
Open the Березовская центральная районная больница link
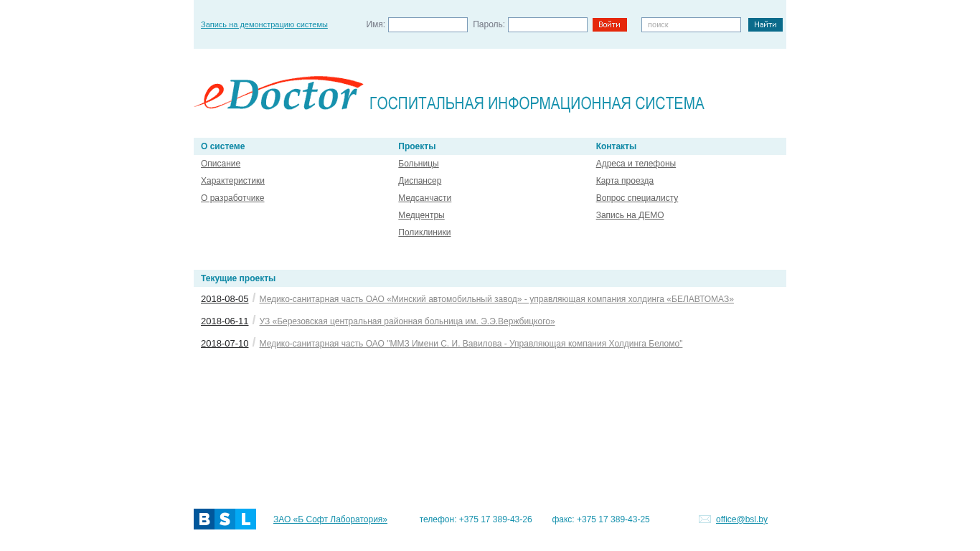[407, 321]
